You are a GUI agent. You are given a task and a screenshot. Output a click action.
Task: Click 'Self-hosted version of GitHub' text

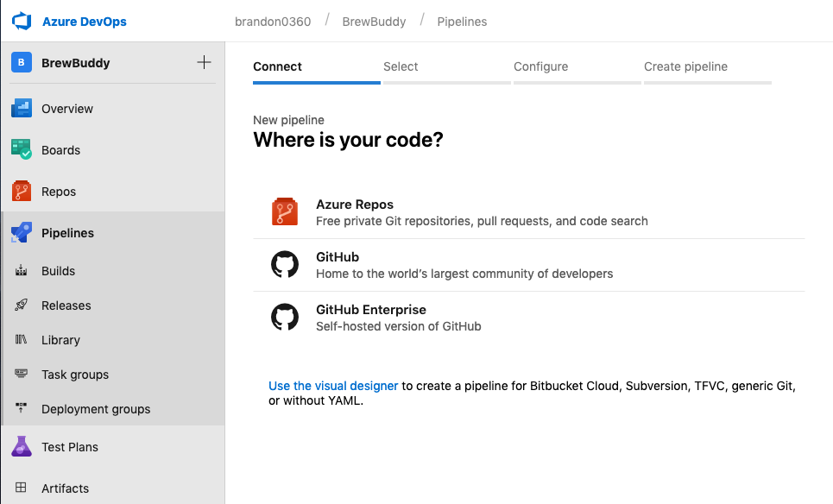[x=399, y=326]
